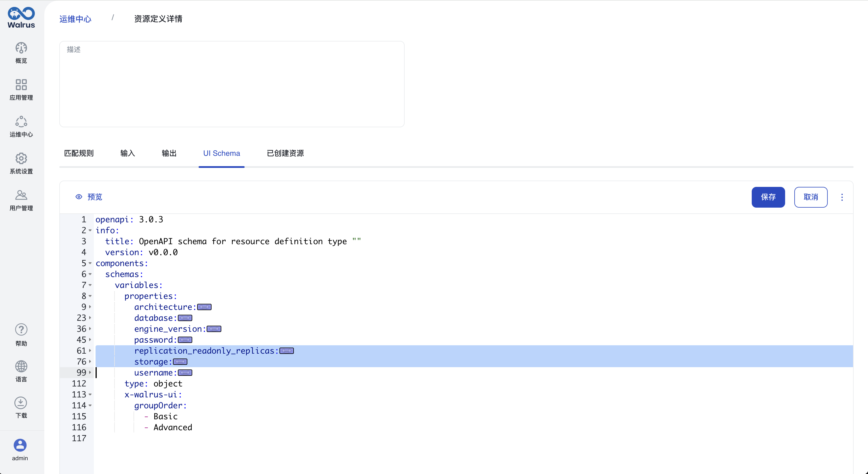Focus the 描述 description text area
This screenshot has height=474, width=868.
pyautogui.click(x=232, y=84)
